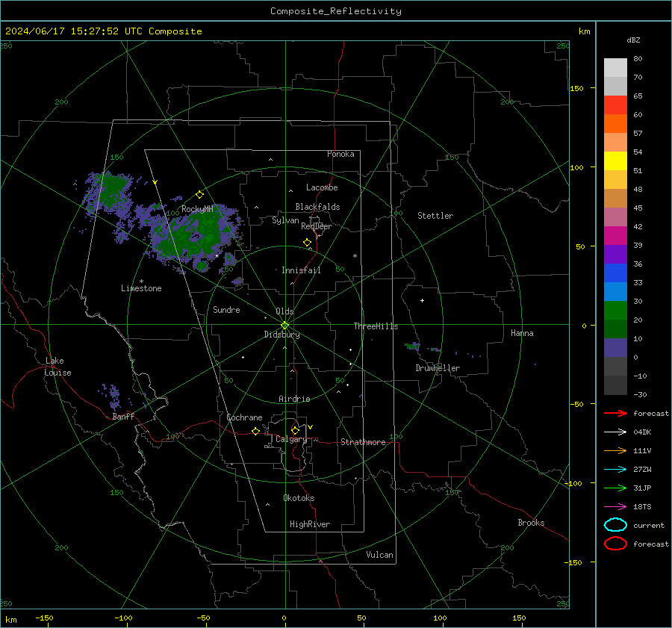Viewport: 672px width, 628px height.
Task: Click the Cochrane town label
Action: coord(244,417)
